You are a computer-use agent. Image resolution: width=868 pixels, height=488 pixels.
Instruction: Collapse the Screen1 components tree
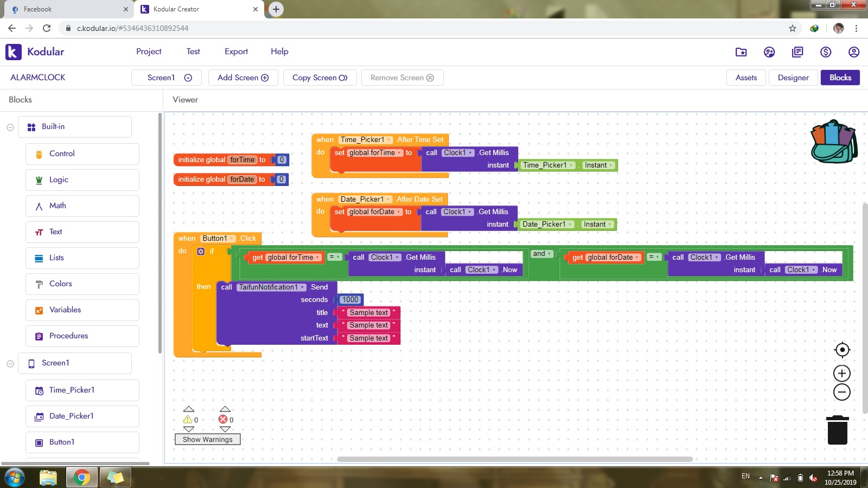[10, 364]
